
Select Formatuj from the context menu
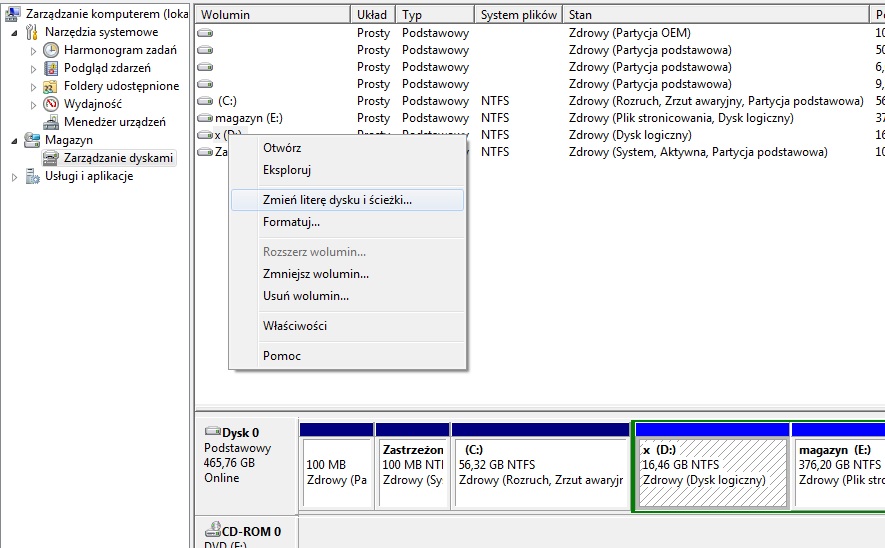coord(291,222)
